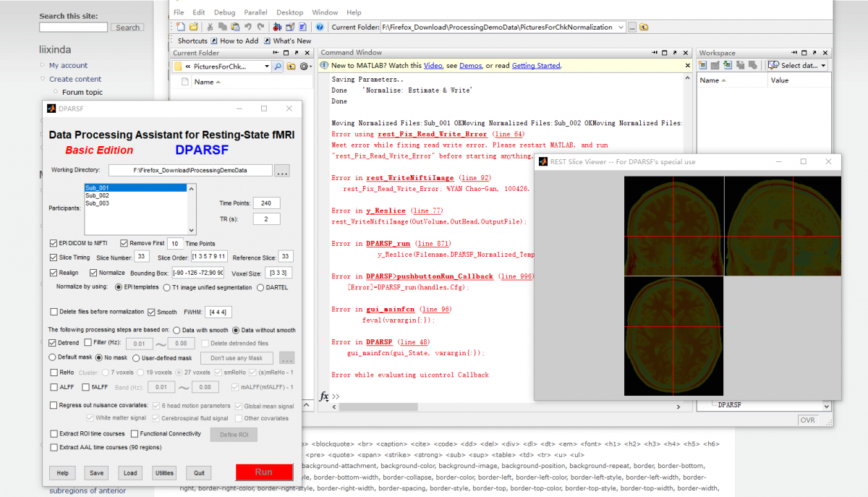868x497 pixels.
Task: Click the Save button in DPARSF
Action: [96, 473]
